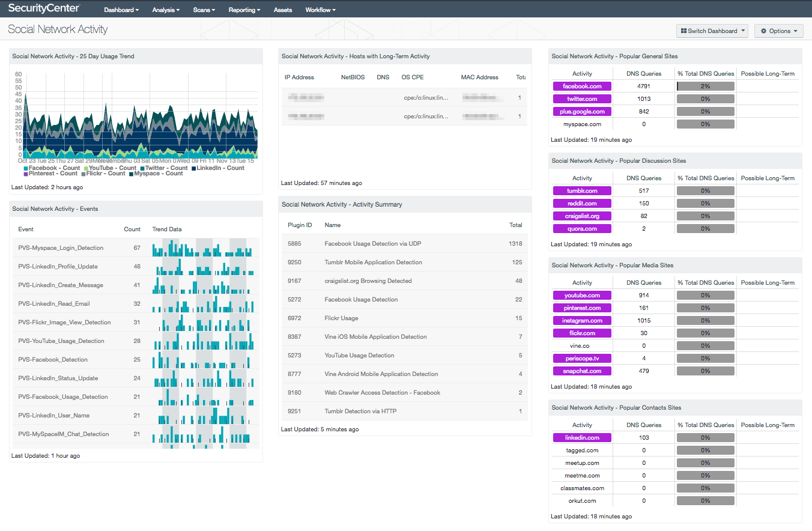Click the 4791 DNS queries value for facebook.com
The height and width of the screenshot is (531, 812).
click(x=644, y=86)
